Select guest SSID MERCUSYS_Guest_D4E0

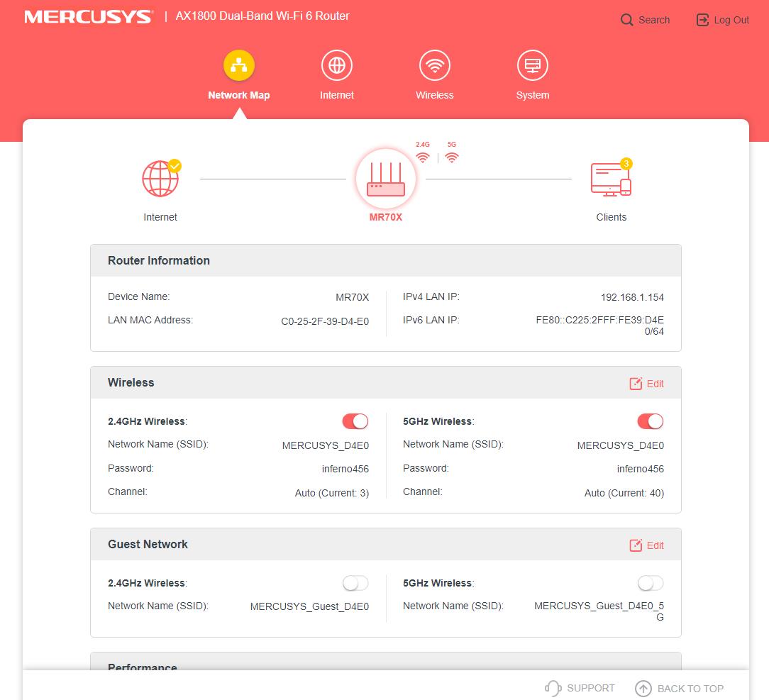coord(309,607)
